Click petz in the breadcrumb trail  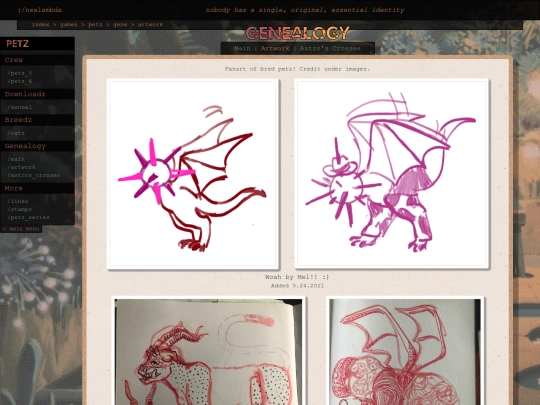pyautogui.click(x=95, y=24)
